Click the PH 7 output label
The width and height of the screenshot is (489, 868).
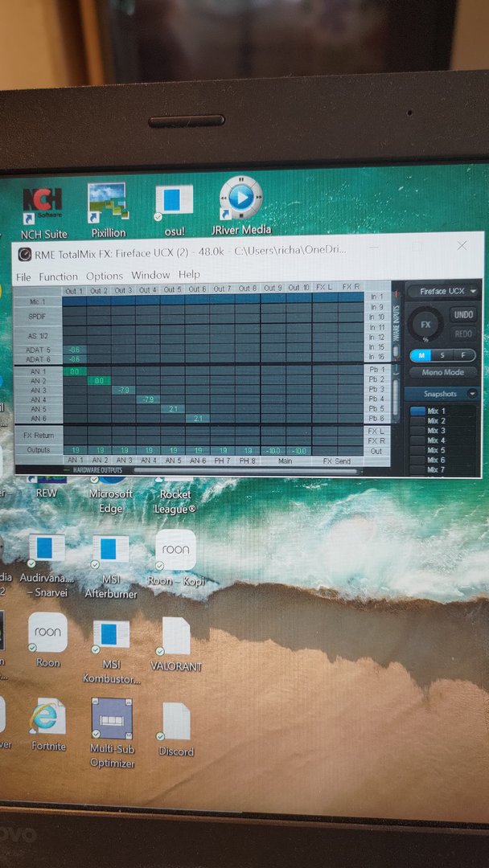point(222,461)
